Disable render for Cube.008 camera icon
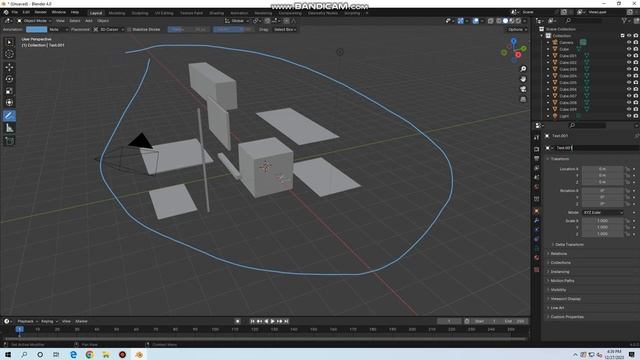The height and width of the screenshot is (360, 640). (x=636, y=103)
